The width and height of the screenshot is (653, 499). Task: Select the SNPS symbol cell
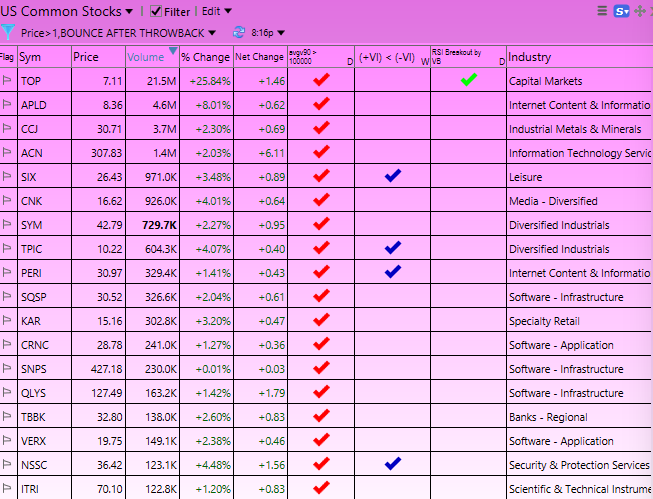coord(45,369)
